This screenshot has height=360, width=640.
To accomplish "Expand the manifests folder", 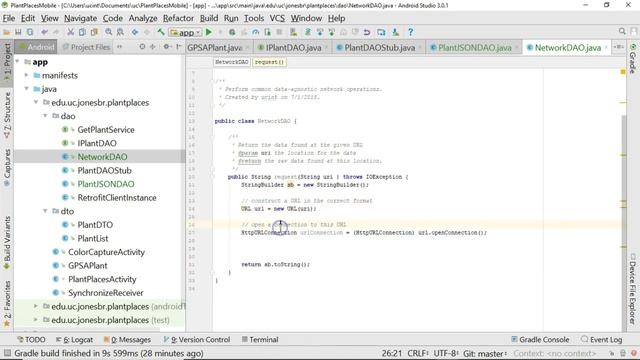I will [27, 75].
